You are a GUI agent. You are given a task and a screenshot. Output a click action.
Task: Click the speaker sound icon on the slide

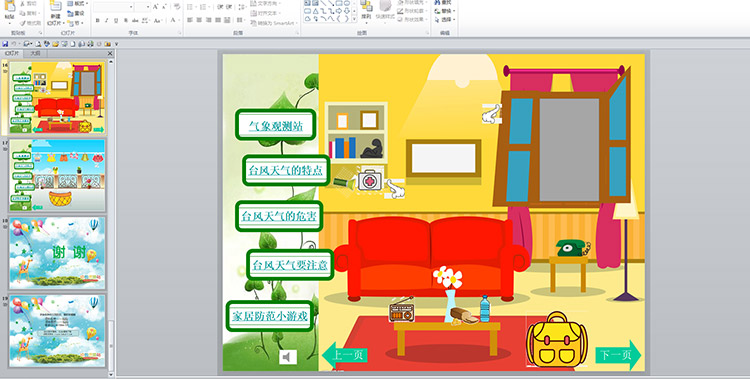click(287, 357)
